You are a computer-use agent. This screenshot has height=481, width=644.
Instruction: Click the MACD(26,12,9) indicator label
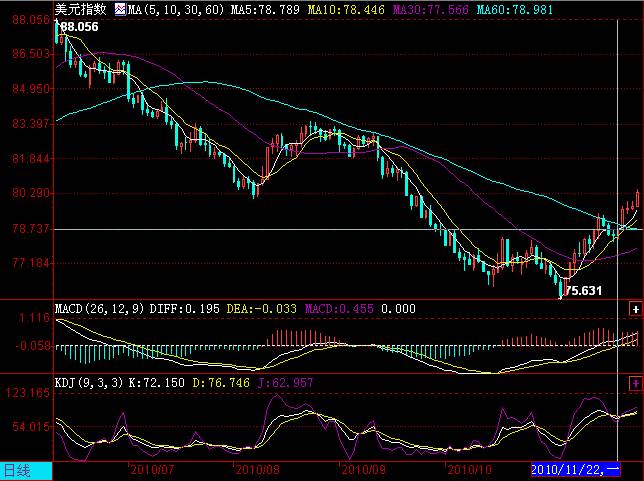coord(100,308)
